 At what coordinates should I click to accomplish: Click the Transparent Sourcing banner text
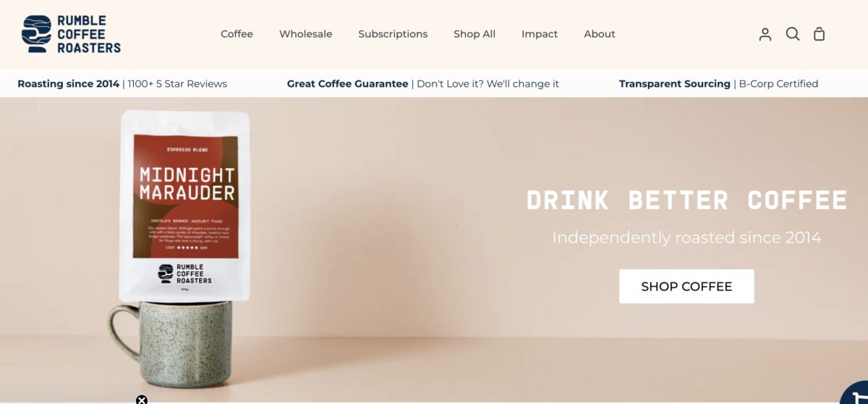(x=675, y=84)
